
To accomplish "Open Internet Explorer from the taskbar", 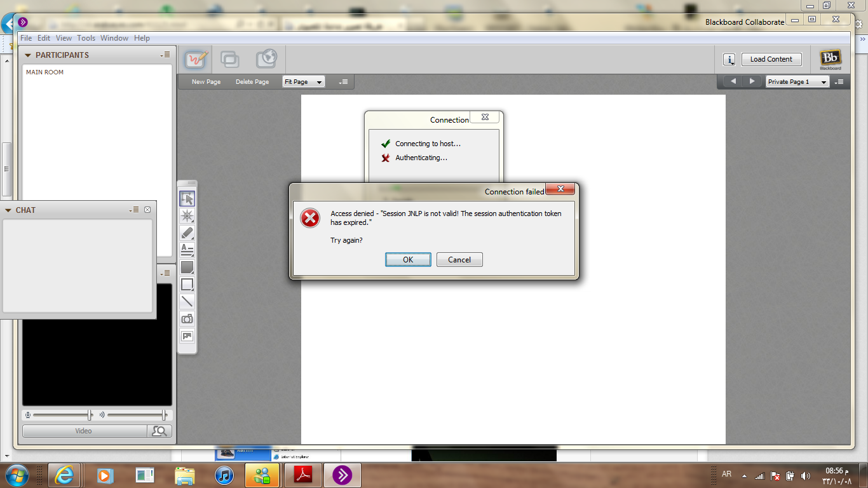I will [64, 475].
